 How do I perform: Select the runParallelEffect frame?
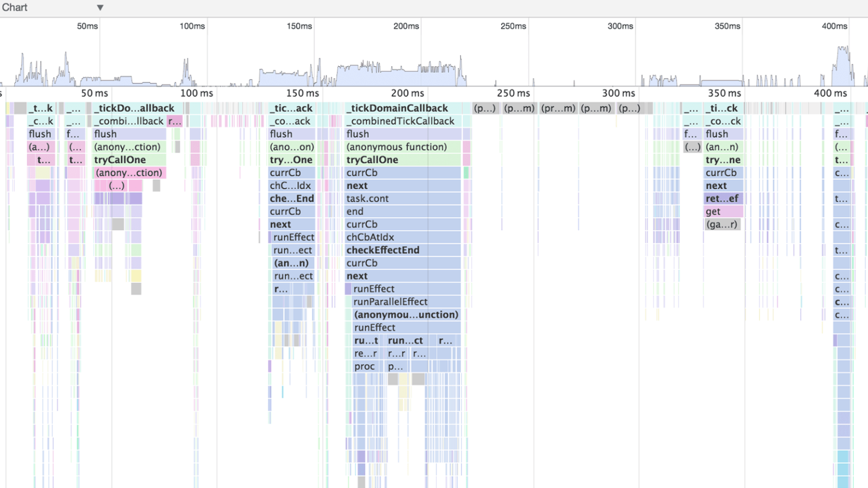[x=390, y=302]
